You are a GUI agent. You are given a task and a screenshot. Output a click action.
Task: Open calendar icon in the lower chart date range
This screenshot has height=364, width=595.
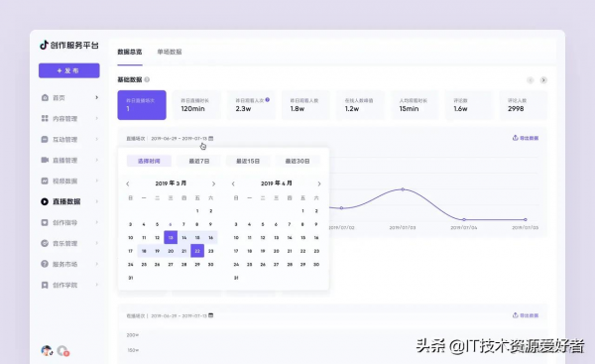pyautogui.click(x=211, y=315)
